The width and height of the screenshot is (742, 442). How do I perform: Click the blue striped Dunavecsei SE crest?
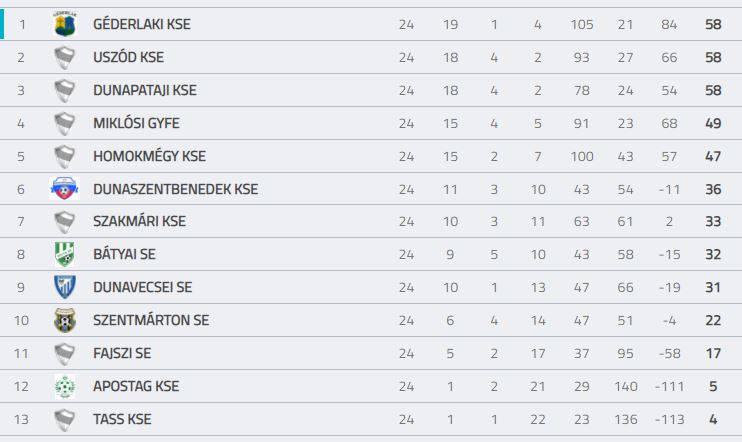65,287
